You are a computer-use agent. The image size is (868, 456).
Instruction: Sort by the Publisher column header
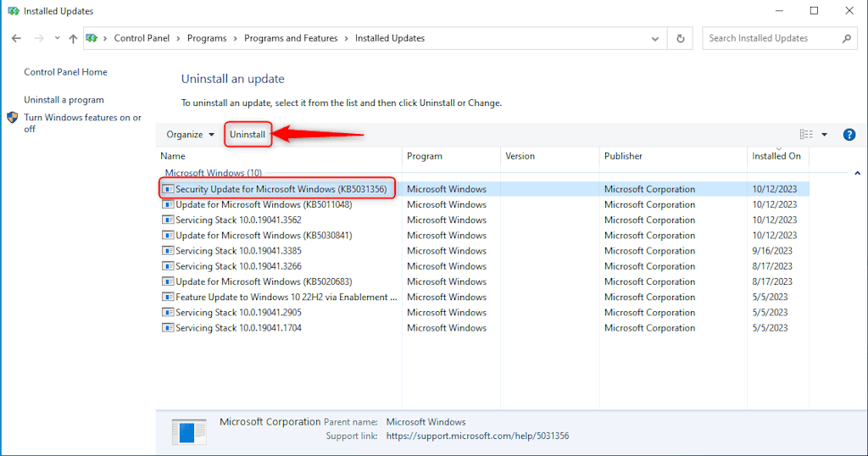673,156
